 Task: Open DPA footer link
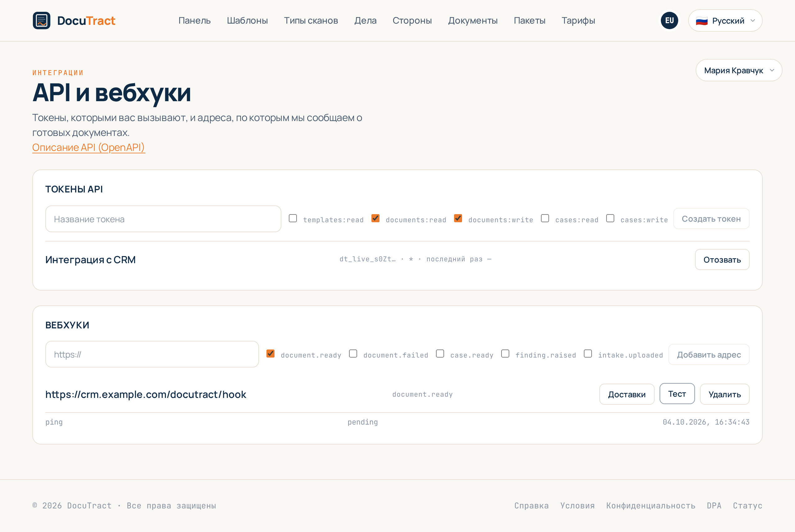point(714,506)
